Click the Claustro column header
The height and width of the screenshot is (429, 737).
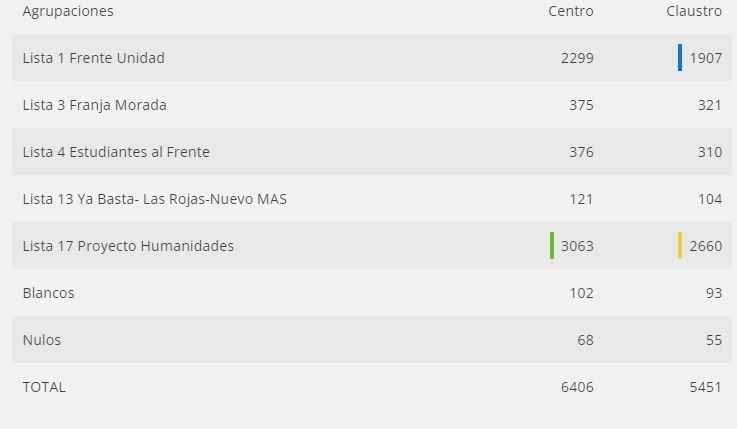click(x=693, y=11)
